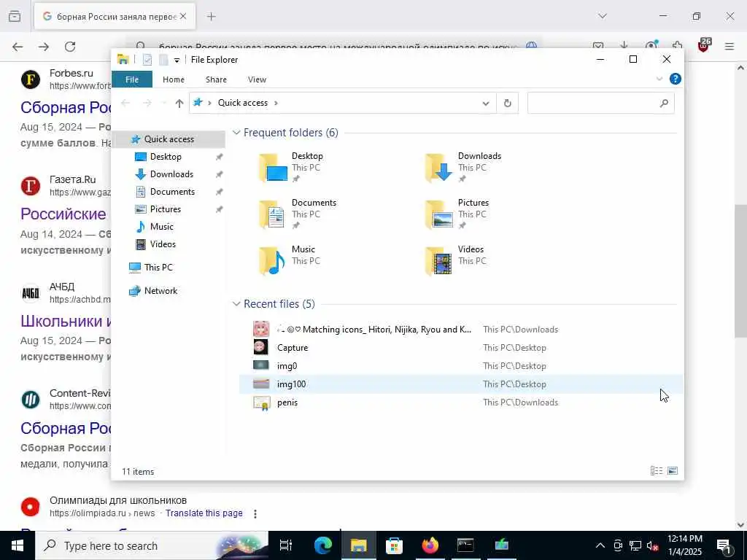This screenshot has height=560, width=747.
Task: Open Quick Access Toolbar customize dropdown
Action: 177,60
